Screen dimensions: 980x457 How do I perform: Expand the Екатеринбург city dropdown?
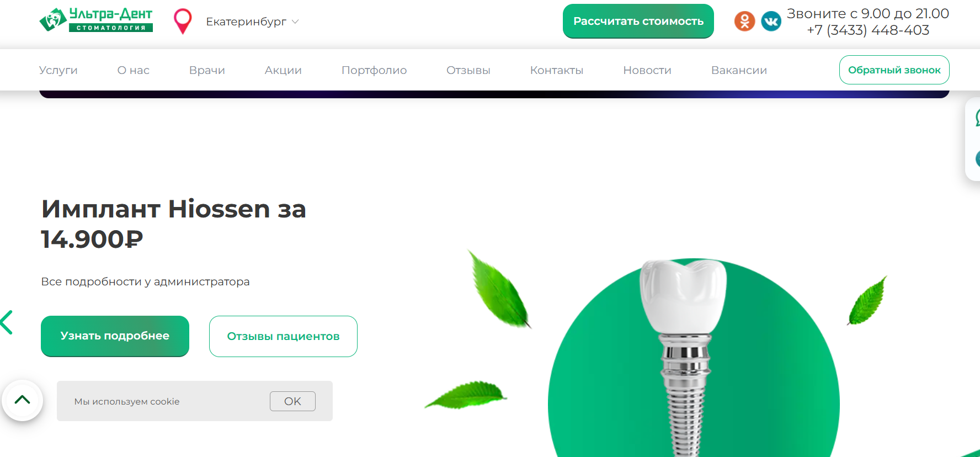pos(252,22)
